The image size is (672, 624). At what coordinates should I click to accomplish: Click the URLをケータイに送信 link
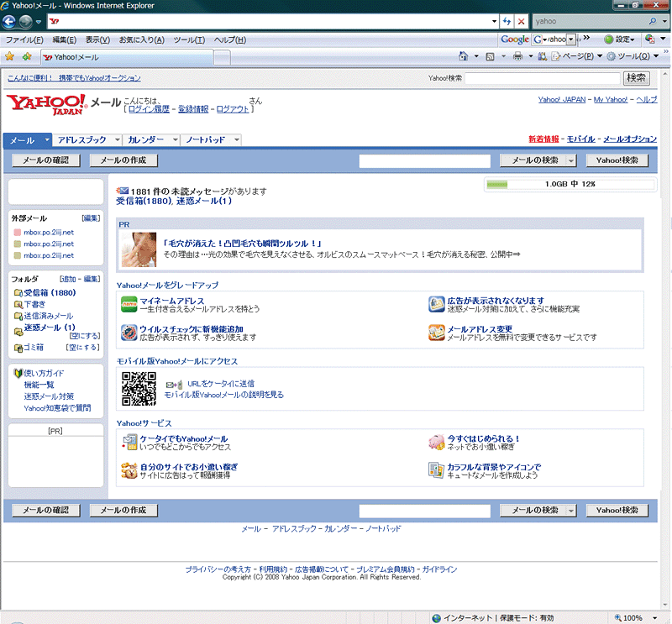221,384
